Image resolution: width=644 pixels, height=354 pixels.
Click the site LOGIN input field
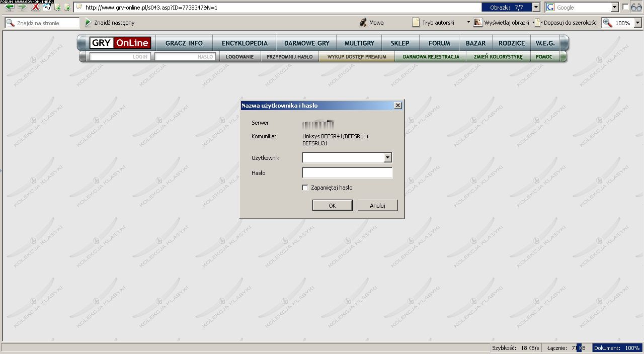pyautogui.click(x=120, y=57)
